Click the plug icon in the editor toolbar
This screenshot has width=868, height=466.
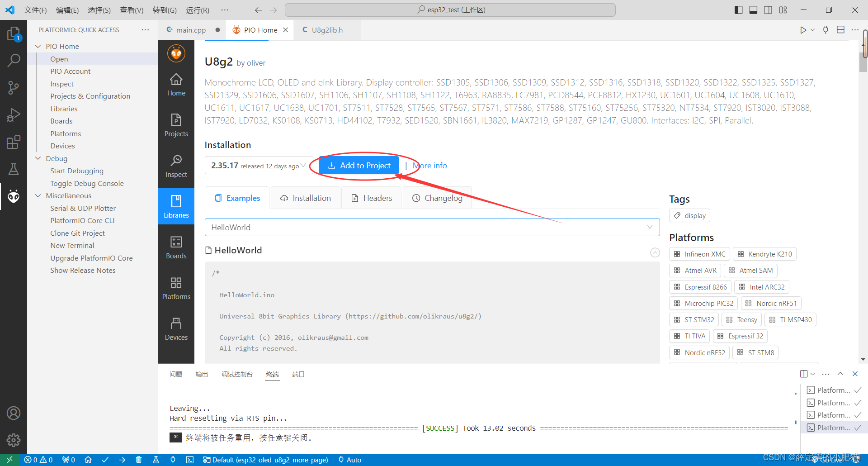[x=826, y=30]
